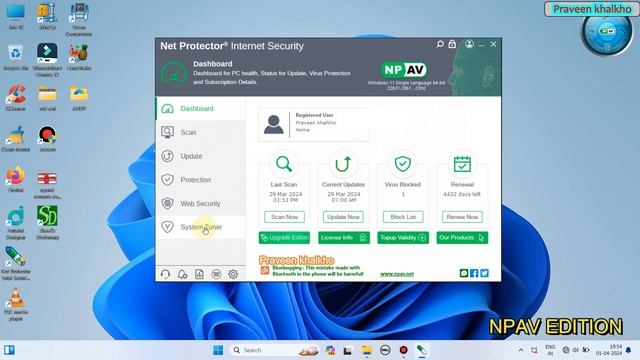The image size is (640, 360).
Task: Click the red record icon on taskbar
Action: 403,350
